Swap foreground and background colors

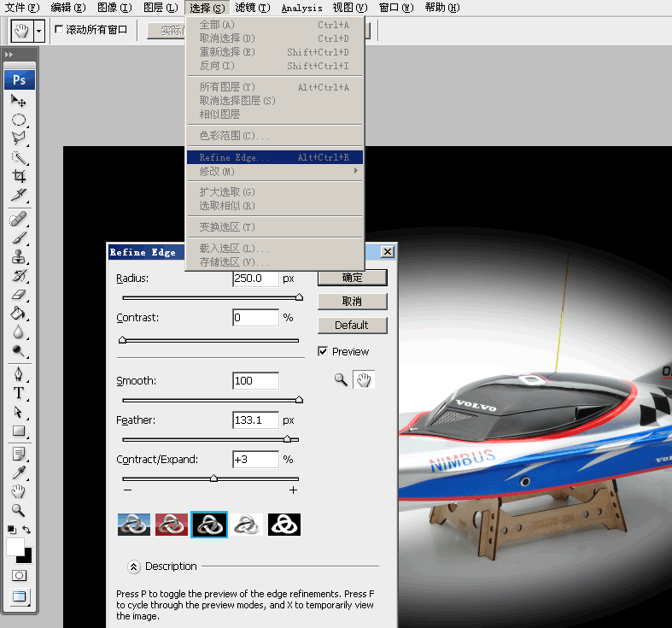click(26, 530)
